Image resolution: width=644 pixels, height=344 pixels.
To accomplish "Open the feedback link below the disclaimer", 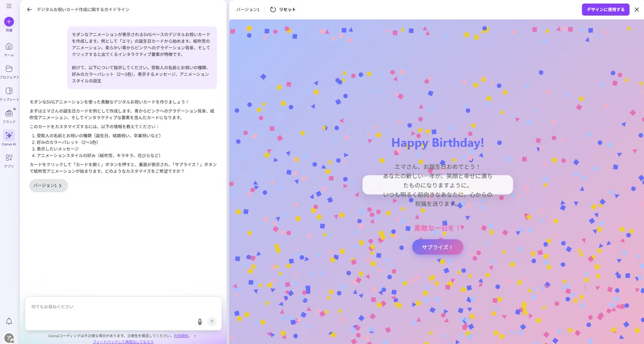I will [x=123, y=341].
